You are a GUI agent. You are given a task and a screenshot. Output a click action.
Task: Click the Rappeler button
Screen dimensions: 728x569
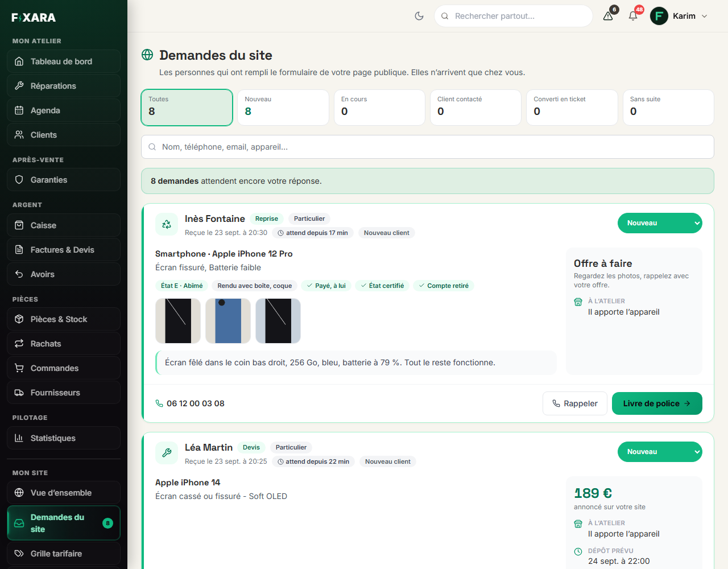575,403
